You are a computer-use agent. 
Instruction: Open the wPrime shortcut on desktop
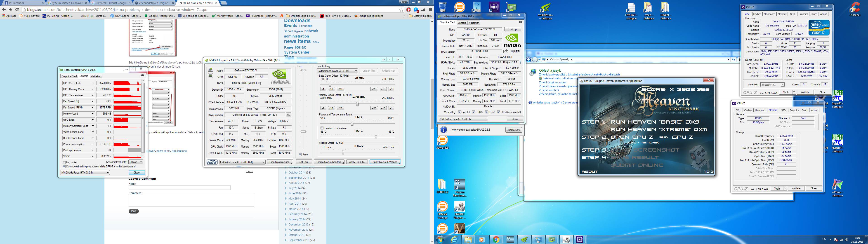click(837, 188)
